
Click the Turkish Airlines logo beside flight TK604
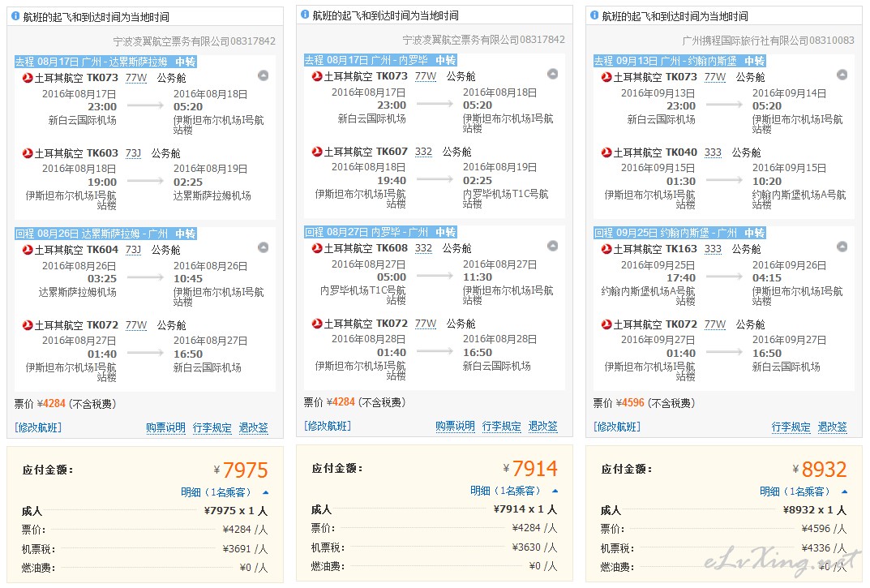click(28, 249)
